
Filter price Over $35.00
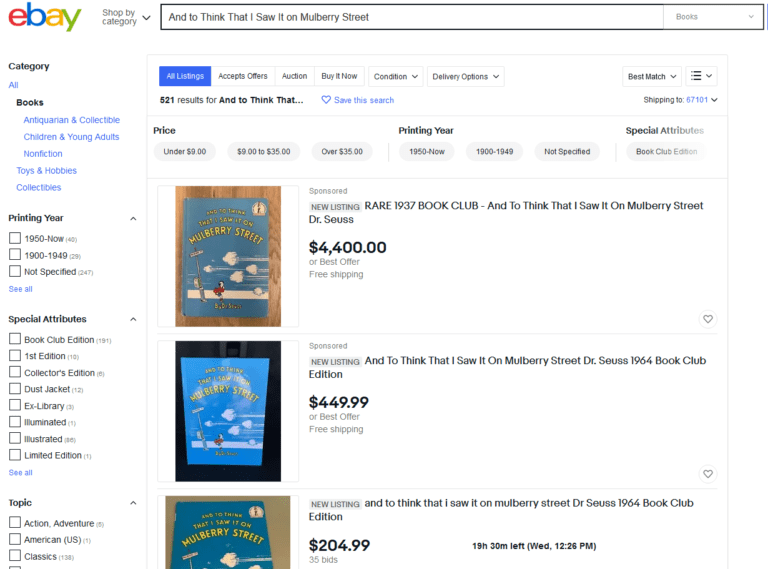[x=342, y=152]
